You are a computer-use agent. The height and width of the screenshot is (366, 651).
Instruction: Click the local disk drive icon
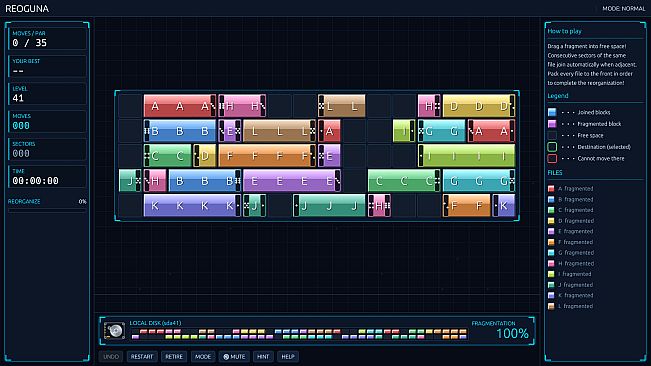point(115,331)
